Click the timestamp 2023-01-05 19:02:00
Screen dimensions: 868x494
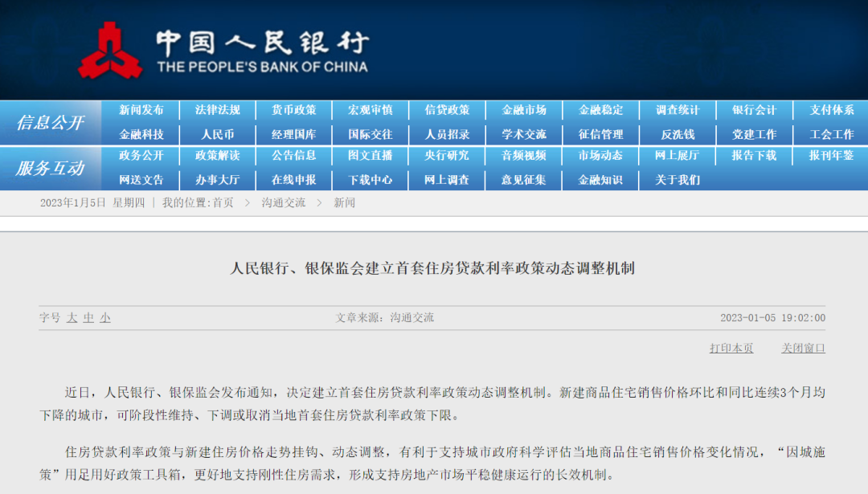pyautogui.click(x=773, y=318)
